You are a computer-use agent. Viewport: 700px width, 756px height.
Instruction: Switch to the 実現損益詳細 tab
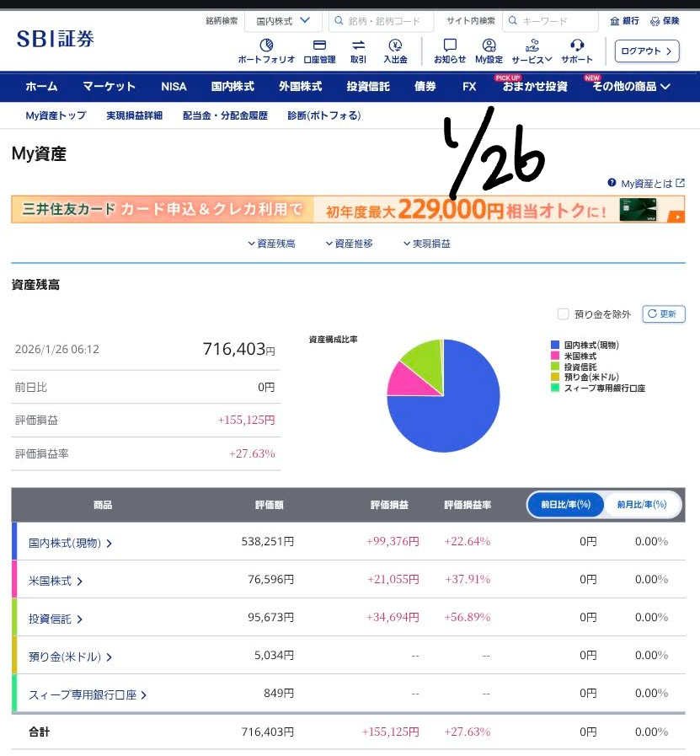tap(134, 115)
